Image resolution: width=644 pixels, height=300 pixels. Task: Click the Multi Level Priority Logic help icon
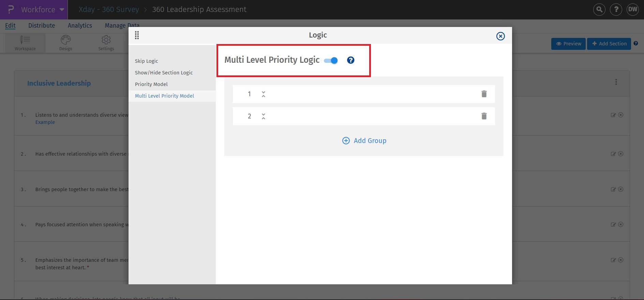point(350,60)
